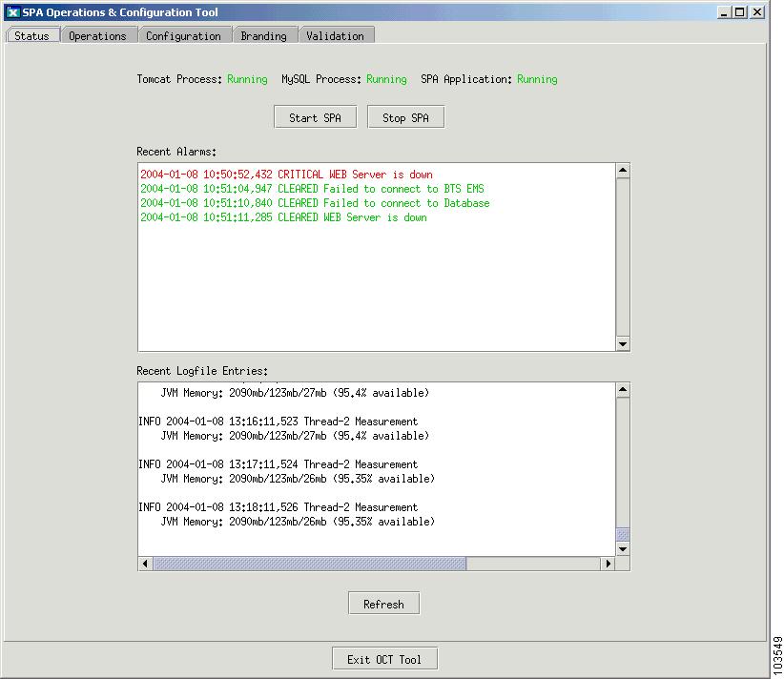784x679 pixels.
Task: Click Recent Alarms scroll up arrow
Action: 623,171
